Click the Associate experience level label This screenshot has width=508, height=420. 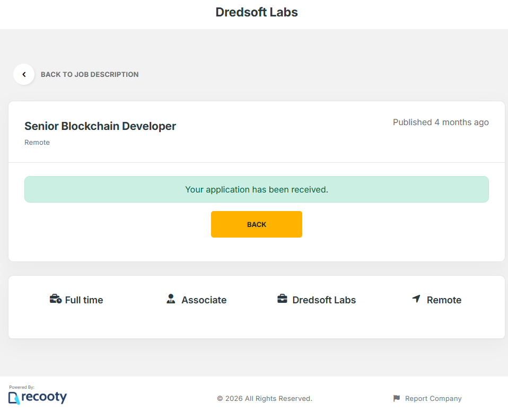click(x=204, y=300)
